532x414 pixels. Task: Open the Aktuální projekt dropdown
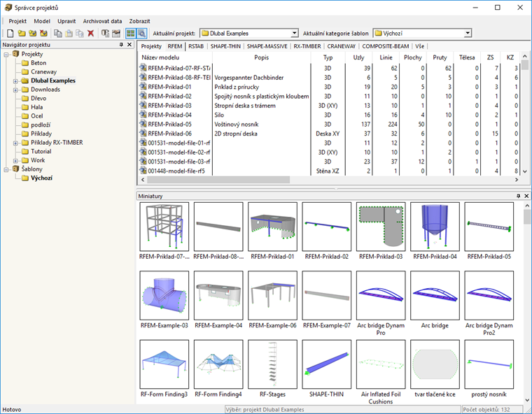tap(294, 33)
